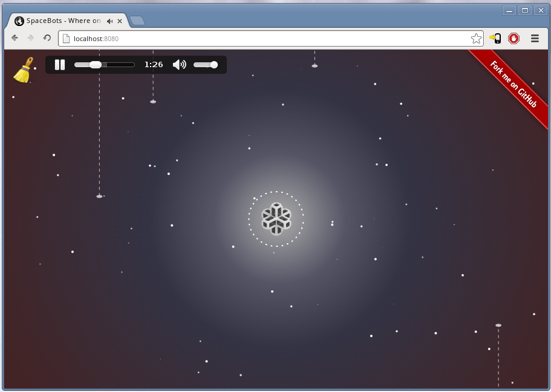Click the browser forward arrow
Screen dimensions: 551x392
[x=31, y=38]
